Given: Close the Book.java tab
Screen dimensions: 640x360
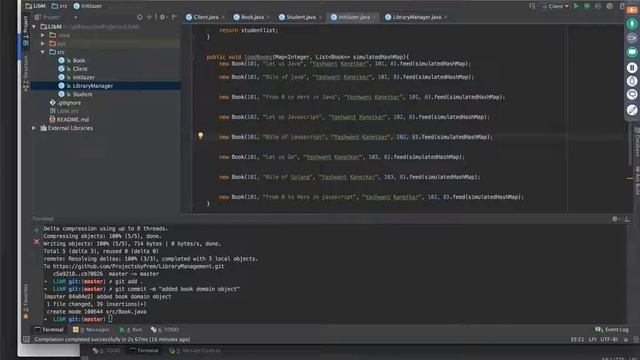Looking at the screenshot, I should coord(268,17).
